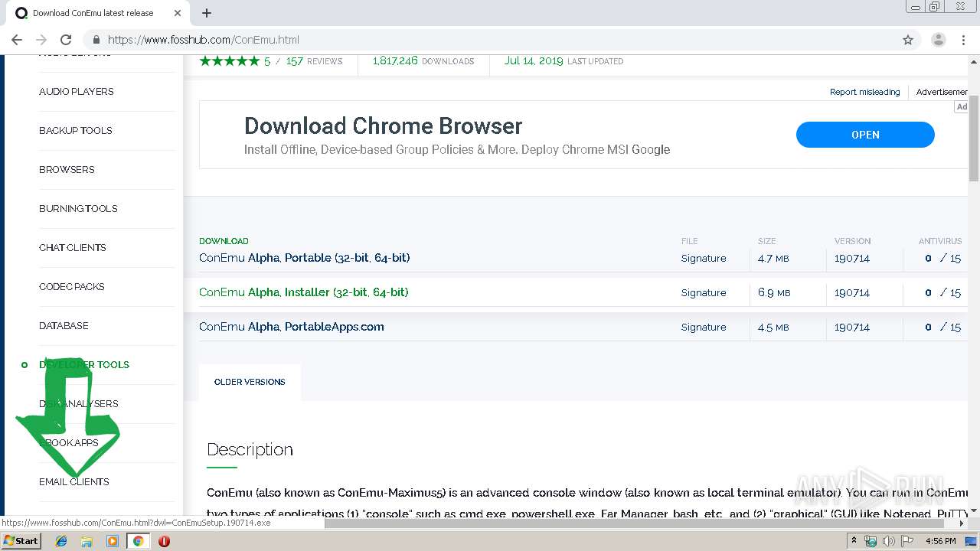Click the Action Center flag tray icon

click(x=906, y=541)
